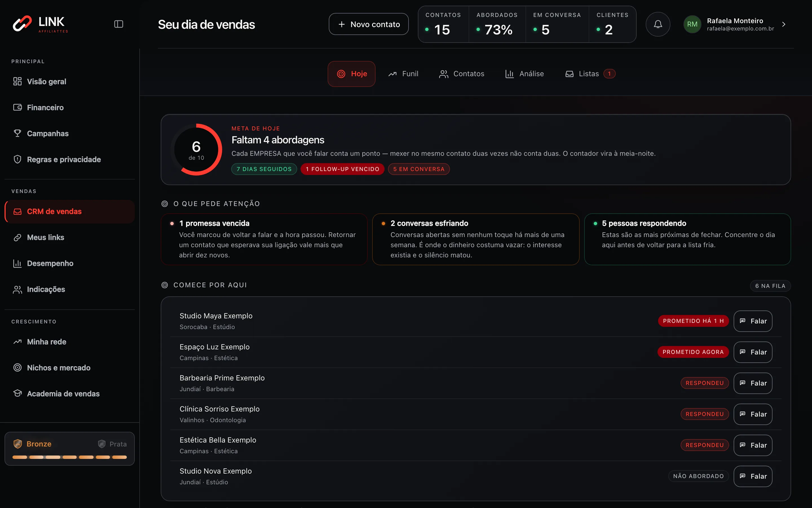Click Falar for Studio Maya Exemplo
The image size is (812, 508).
[x=753, y=321]
